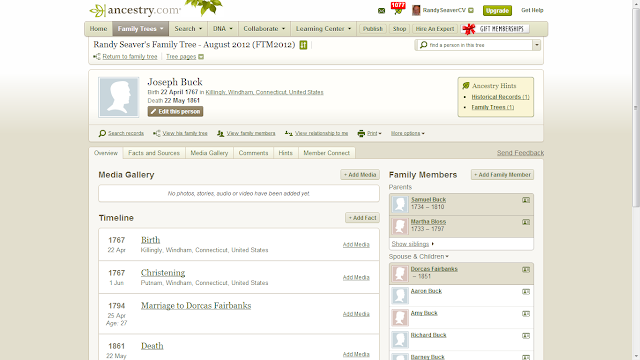
Task: Click Samuel Buck's profile card icon
Action: tap(526, 200)
